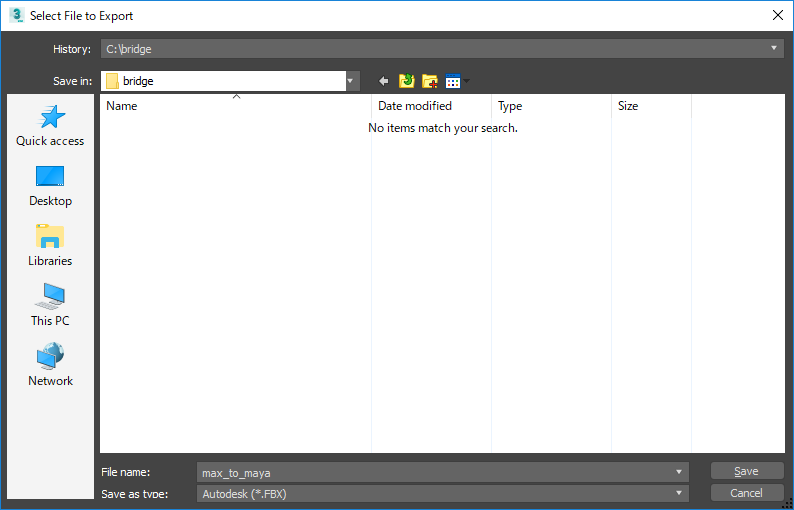Go up one folder level icon
Screen dimensions: 794x510
click(x=407, y=81)
